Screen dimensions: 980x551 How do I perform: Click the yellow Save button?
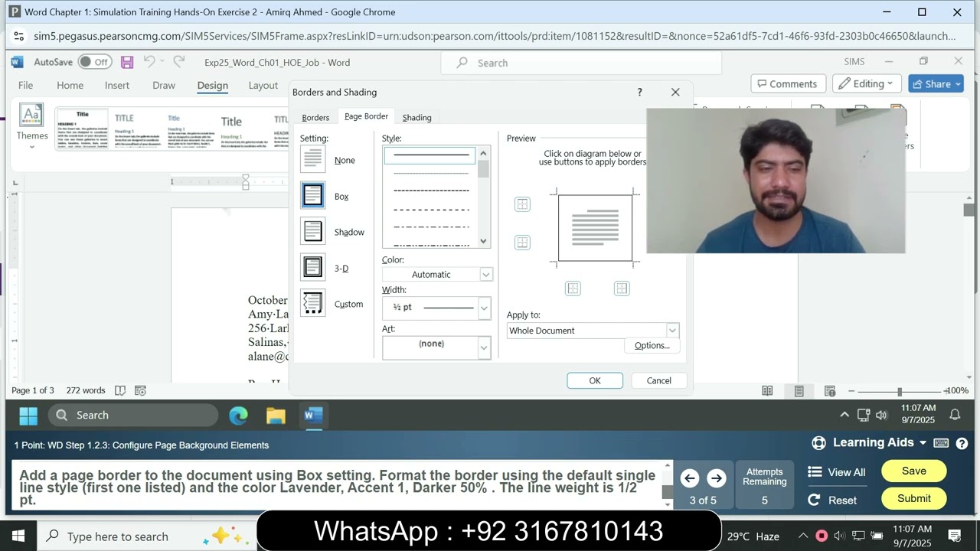tap(914, 471)
